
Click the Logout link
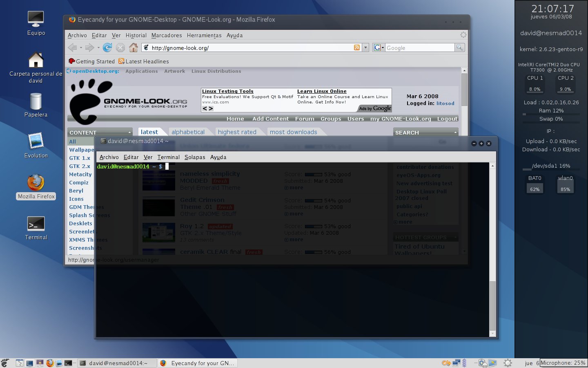(447, 119)
